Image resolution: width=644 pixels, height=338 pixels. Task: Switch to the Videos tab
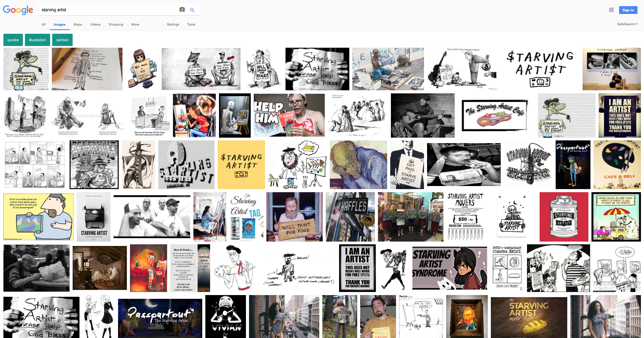pos(95,25)
